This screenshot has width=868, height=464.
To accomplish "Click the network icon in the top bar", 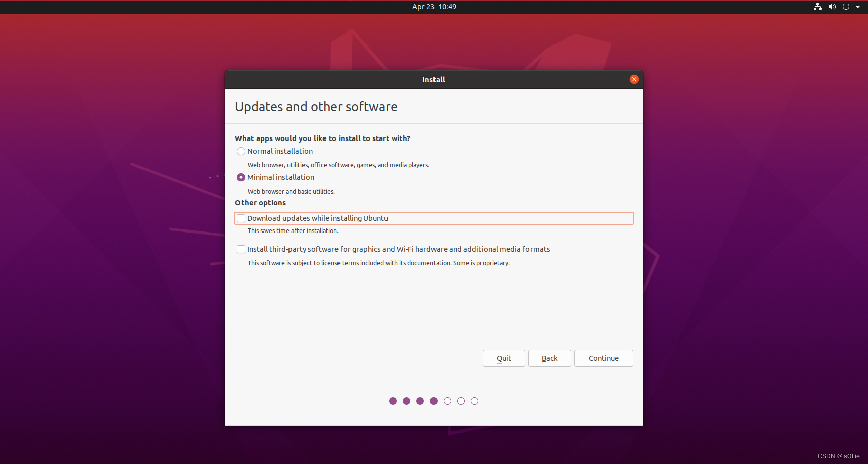I will (x=817, y=7).
